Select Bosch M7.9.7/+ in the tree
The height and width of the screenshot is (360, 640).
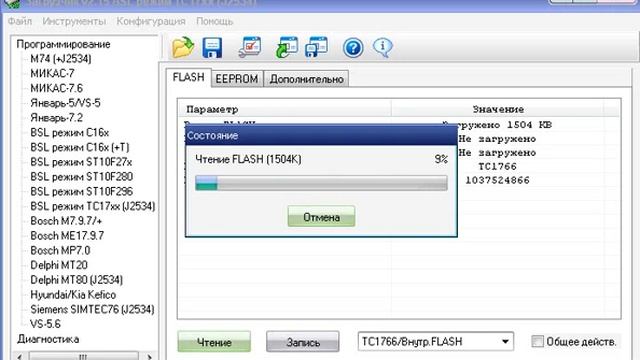click(66, 221)
